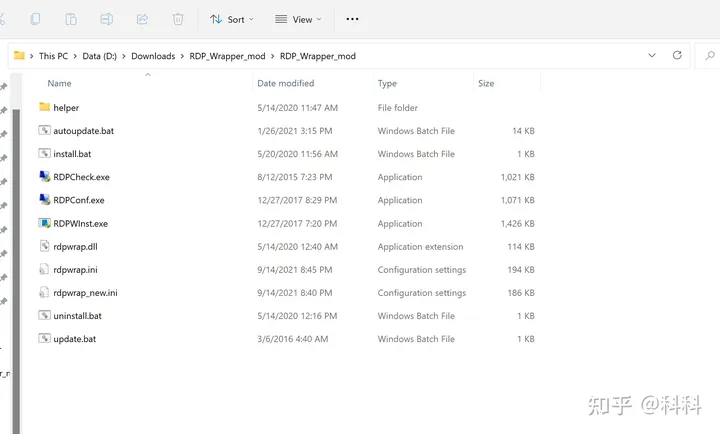
Task: Navigate to Data (D:) breadcrumb
Action: click(x=99, y=56)
